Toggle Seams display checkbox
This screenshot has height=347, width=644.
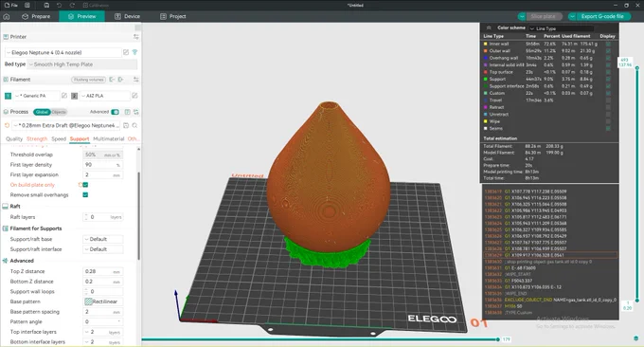click(608, 128)
